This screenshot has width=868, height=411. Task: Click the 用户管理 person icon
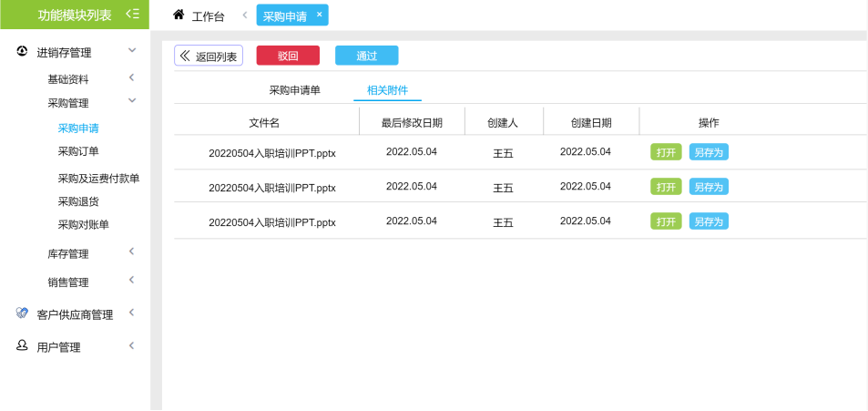point(23,346)
